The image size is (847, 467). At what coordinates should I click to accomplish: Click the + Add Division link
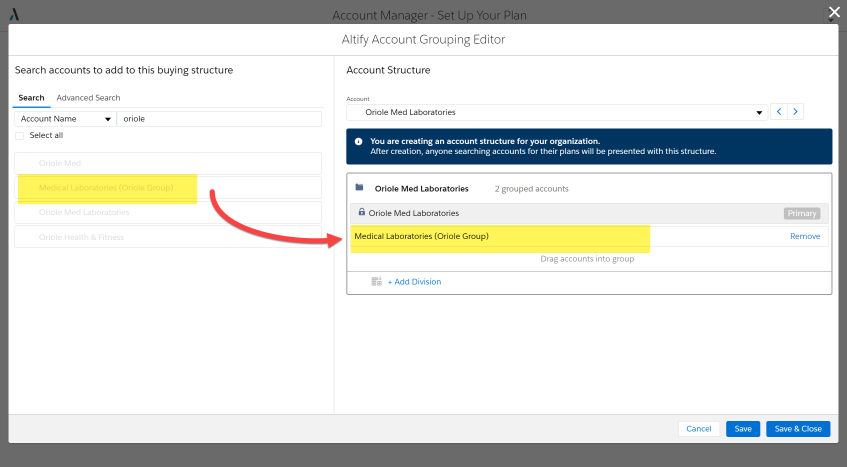[x=414, y=282]
